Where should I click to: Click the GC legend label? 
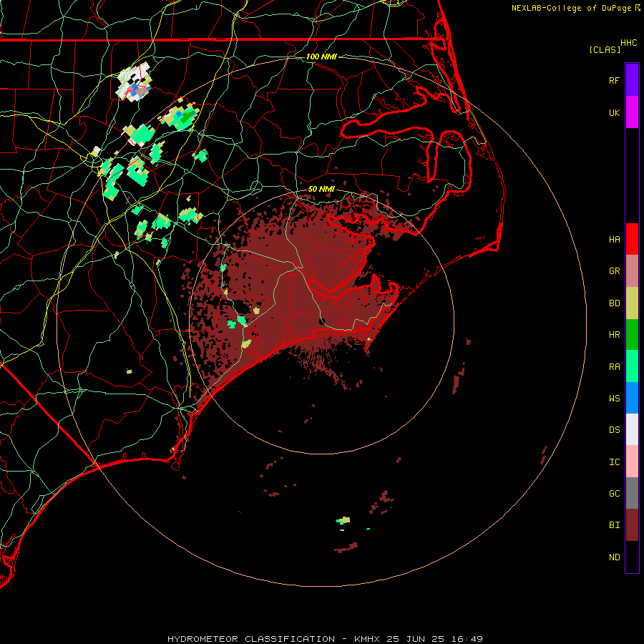(x=614, y=494)
